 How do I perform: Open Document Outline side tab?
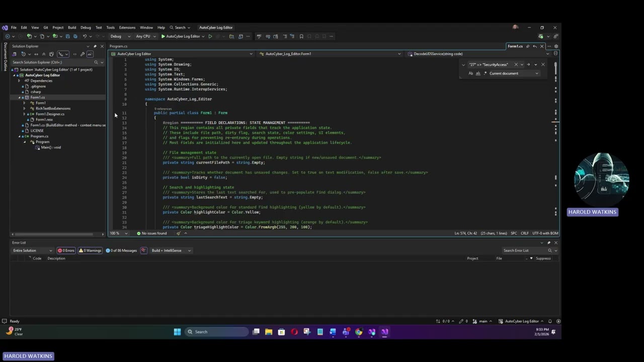6,56
